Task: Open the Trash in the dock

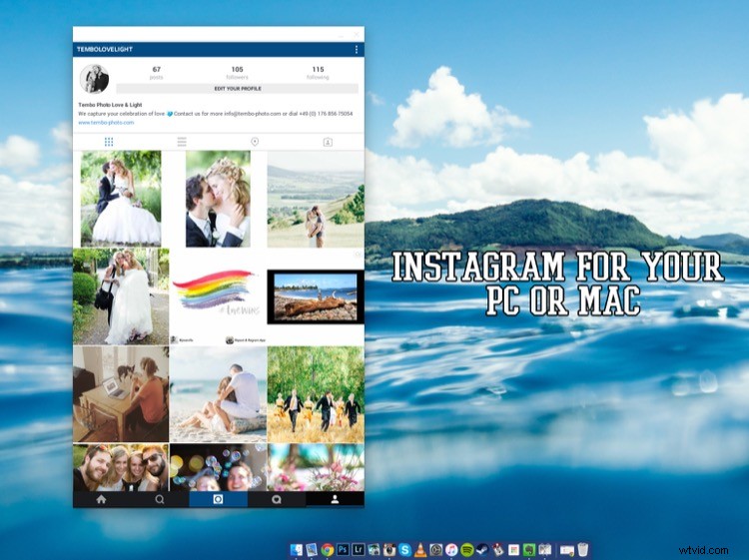Action: click(583, 550)
